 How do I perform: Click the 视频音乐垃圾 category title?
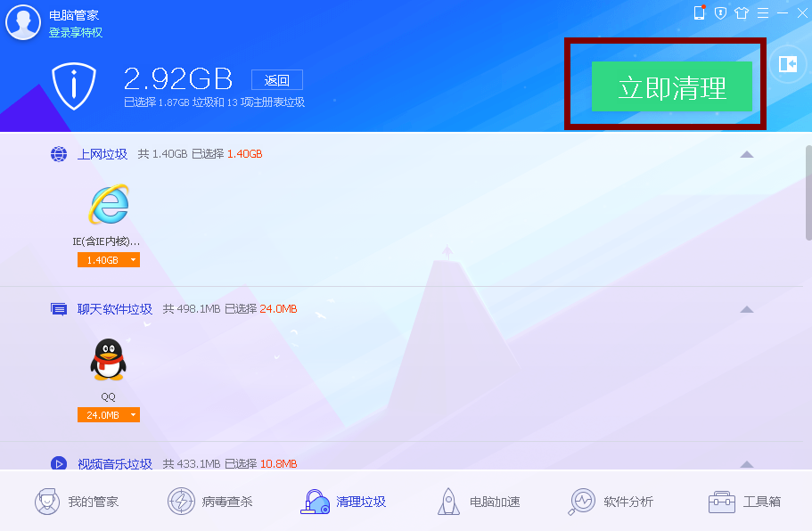[x=114, y=463]
